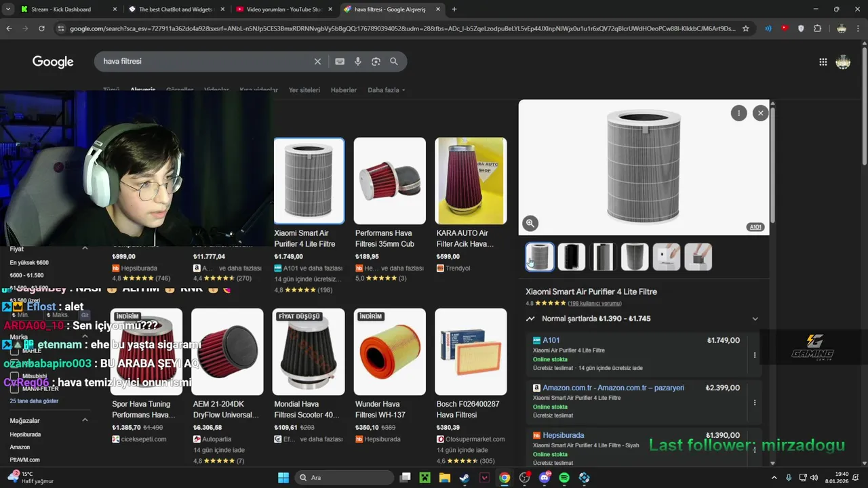This screenshot has width=868, height=488.
Task: Open the 'Daha fazla' search menu
Action: tap(387, 90)
